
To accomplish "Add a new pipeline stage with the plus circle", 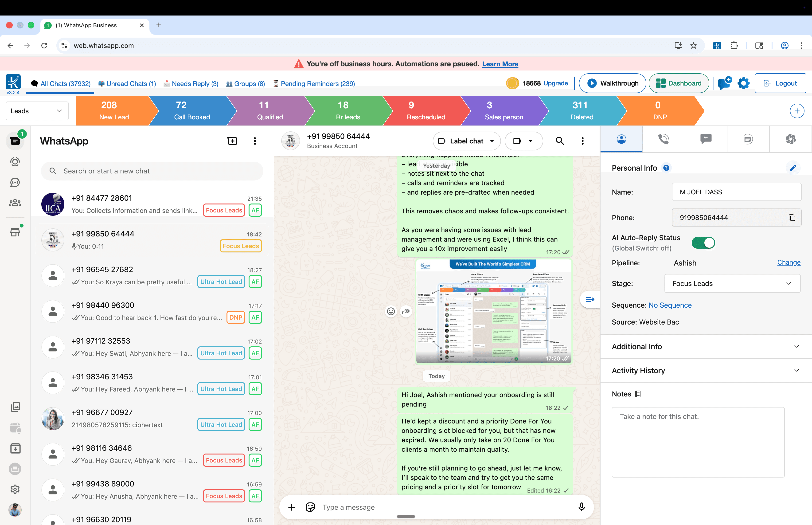I will (x=797, y=111).
